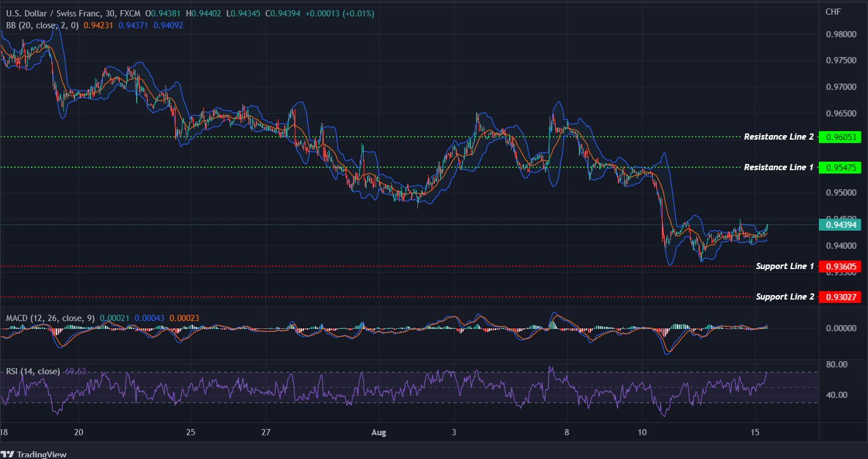Click Aug on the time axis
868x459 pixels.
378,432
